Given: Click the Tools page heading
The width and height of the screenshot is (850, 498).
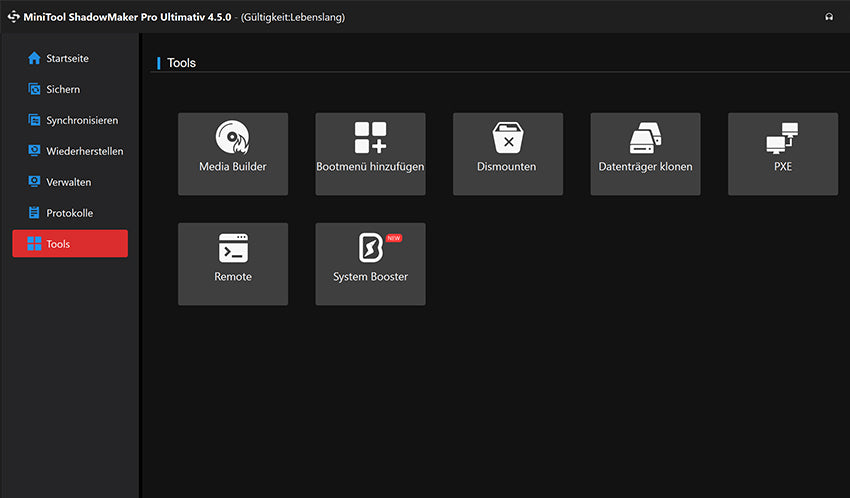Looking at the screenshot, I should [181, 63].
